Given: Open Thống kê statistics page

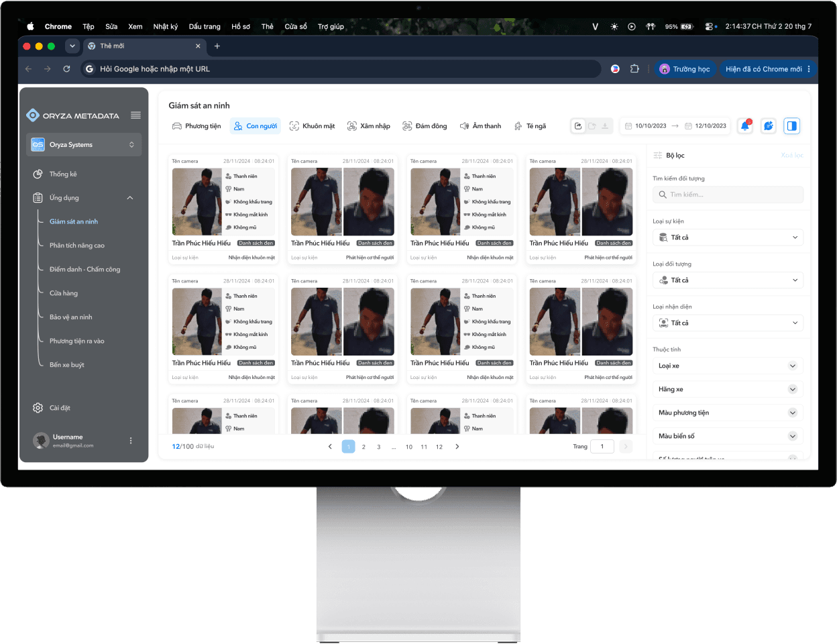Looking at the screenshot, I should [x=63, y=174].
